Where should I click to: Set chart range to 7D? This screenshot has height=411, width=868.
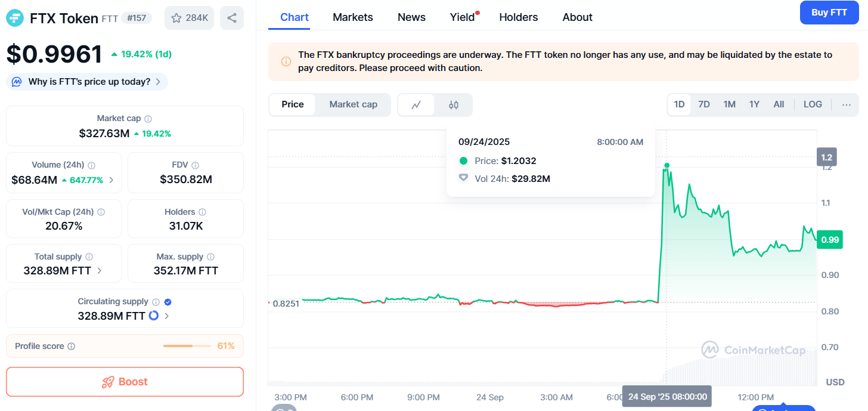(x=704, y=104)
